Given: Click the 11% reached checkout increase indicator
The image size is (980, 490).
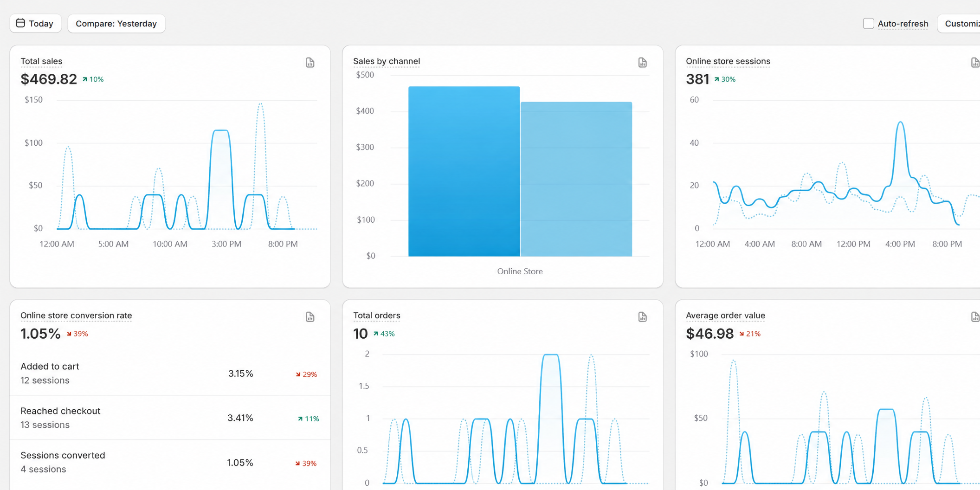Looking at the screenshot, I should pos(308,419).
